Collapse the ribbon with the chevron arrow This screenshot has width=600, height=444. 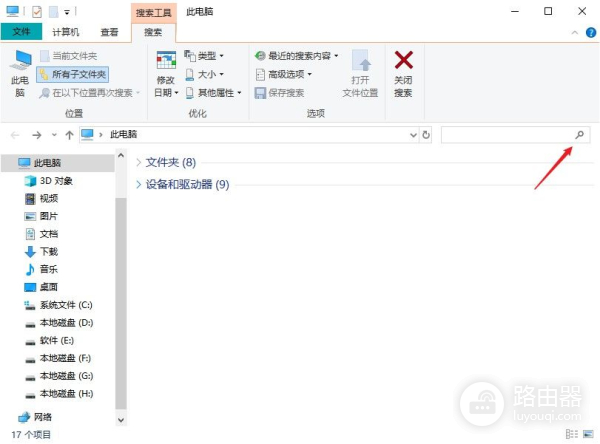pos(574,33)
